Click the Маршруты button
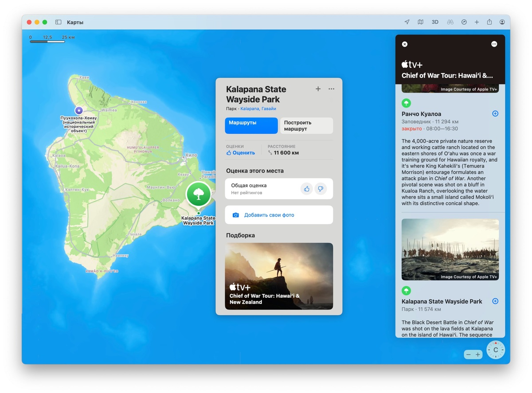This screenshot has height=393, width=532. tap(251, 126)
